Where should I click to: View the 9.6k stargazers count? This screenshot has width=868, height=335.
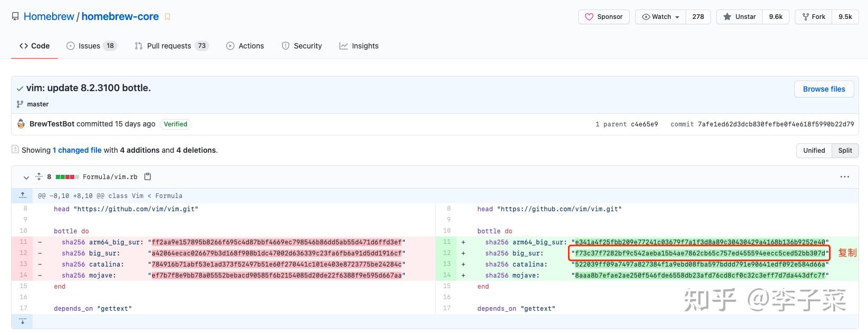pos(776,17)
